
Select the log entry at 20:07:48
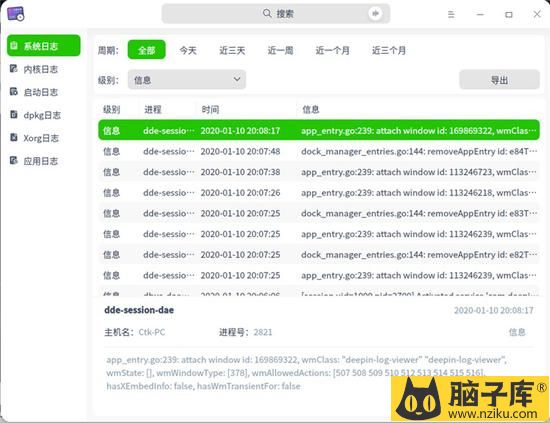point(319,152)
